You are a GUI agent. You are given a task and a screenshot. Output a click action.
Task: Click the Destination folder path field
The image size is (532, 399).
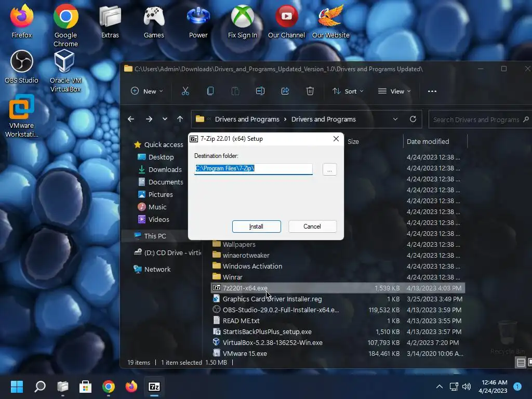coord(254,169)
